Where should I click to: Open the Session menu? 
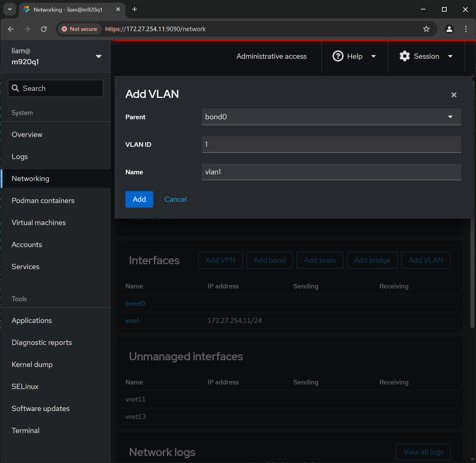[x=426, y=56]
